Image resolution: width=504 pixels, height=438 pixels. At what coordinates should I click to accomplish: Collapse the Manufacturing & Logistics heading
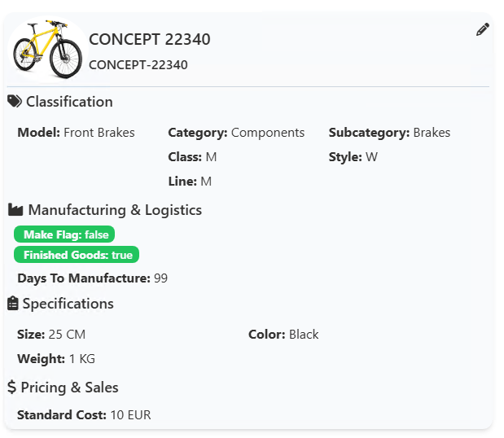point(115,210)
